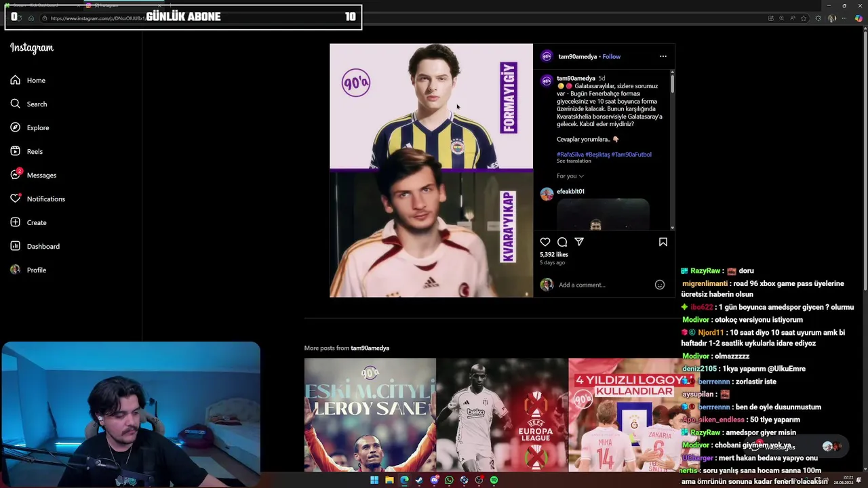The image size is (868, 488).
Task: Click browser favorites star icon
Action: pos(804,18)
